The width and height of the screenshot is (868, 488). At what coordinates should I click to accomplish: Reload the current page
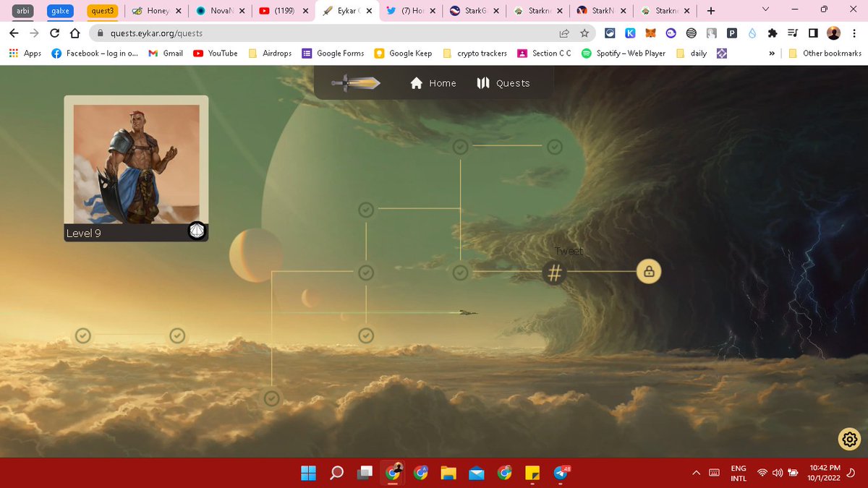click(x=54, y=33)
